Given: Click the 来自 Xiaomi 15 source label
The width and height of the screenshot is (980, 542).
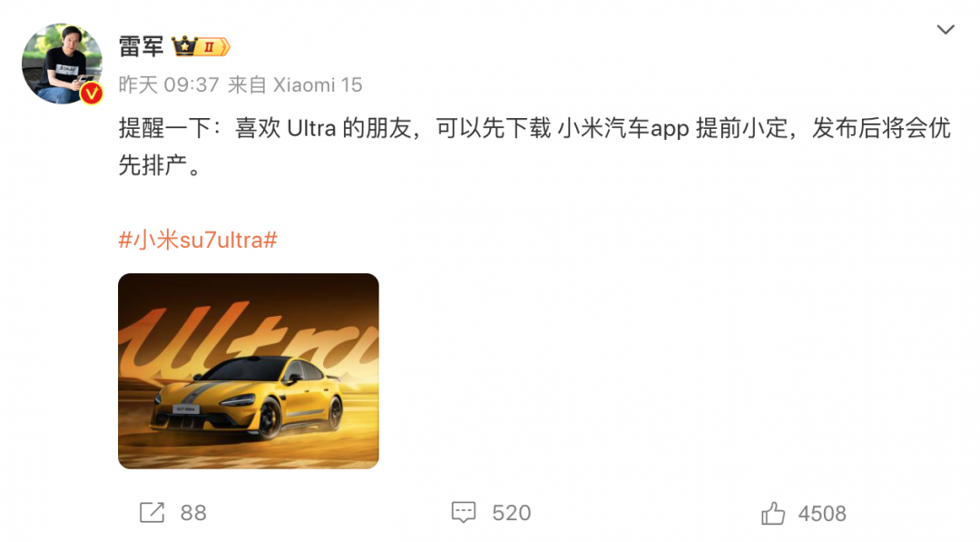Looking at the screenshot, I should click(x=295, y=85).
